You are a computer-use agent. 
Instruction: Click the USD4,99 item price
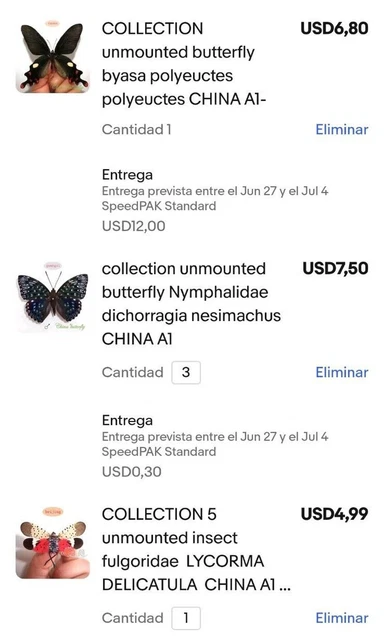click(x=334, y=514)
